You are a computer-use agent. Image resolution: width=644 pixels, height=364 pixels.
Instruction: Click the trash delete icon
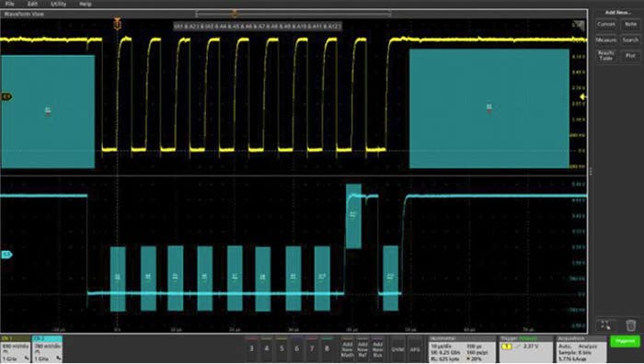[x=631, y=325]
